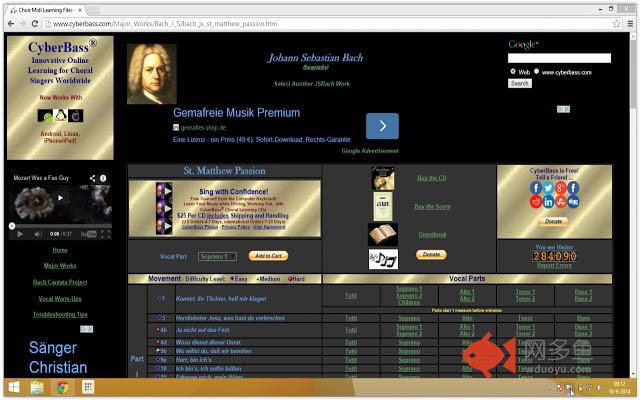
Task: Click the score cover thumbnail
Action: click(383, 206)
